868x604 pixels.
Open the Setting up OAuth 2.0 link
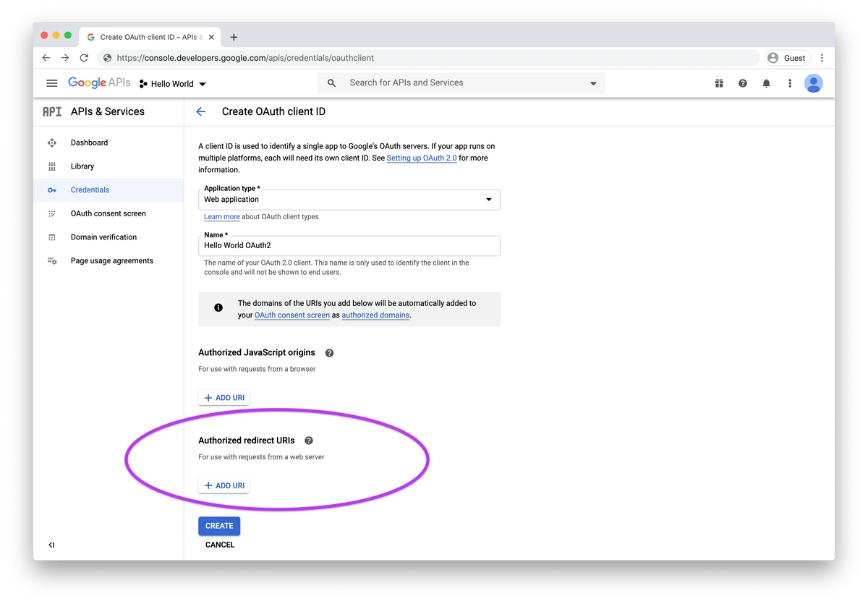pos(421,158)
